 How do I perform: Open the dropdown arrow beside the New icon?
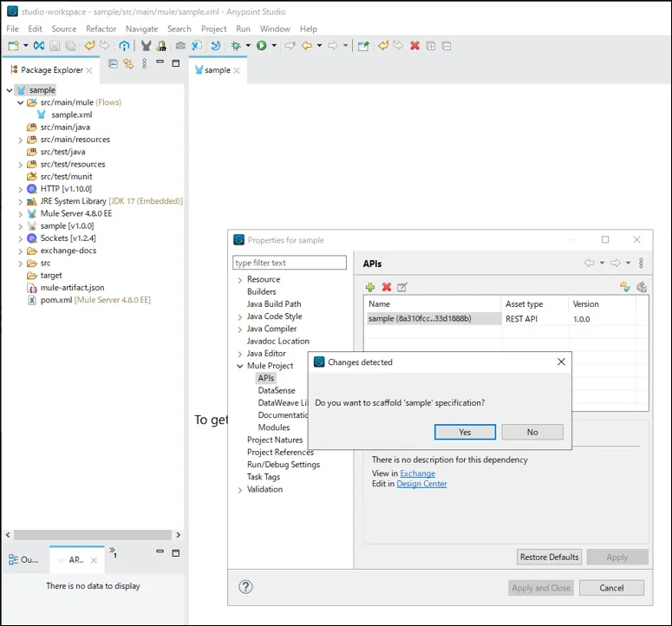[x=26, y=45]
